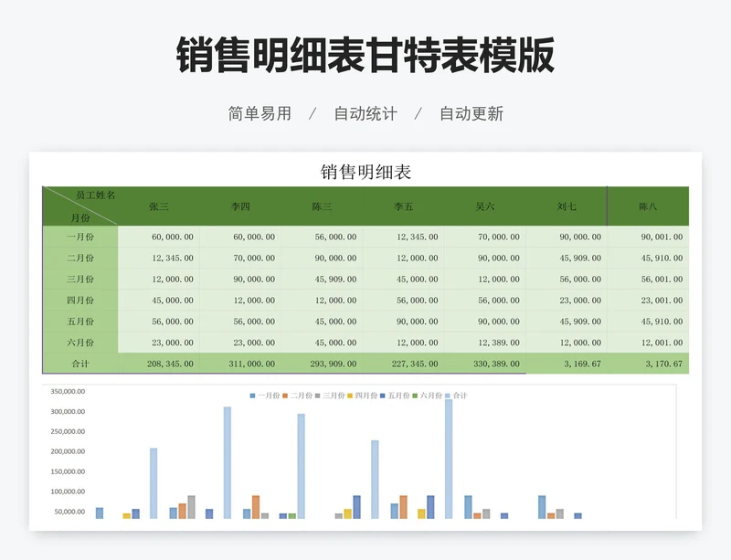Click the 员工姓名 header label
The height and width of the screenshot is (560, 731).
pos(96,195)
